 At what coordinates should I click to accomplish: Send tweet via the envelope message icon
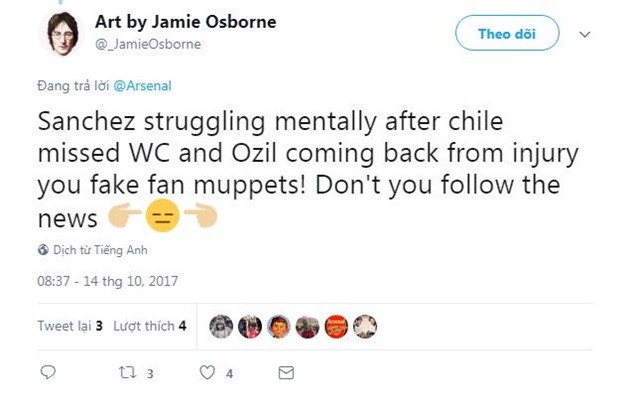click(286, 373)
